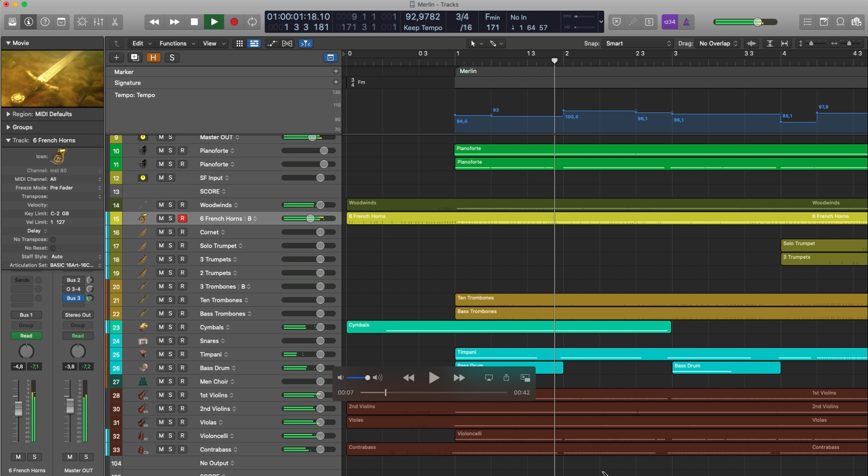Mute the Pianoforte track 10
This screenshot has height=476, width=868.
click(x=161, y=150)
